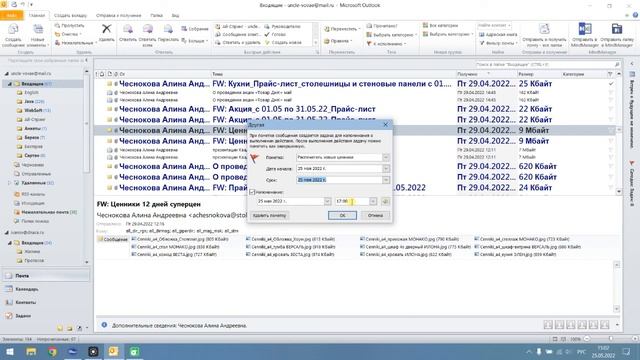Click the Size (Размер) column header
Image resolution: width=640 pixels, height=360 pixels.
point(539,74)
